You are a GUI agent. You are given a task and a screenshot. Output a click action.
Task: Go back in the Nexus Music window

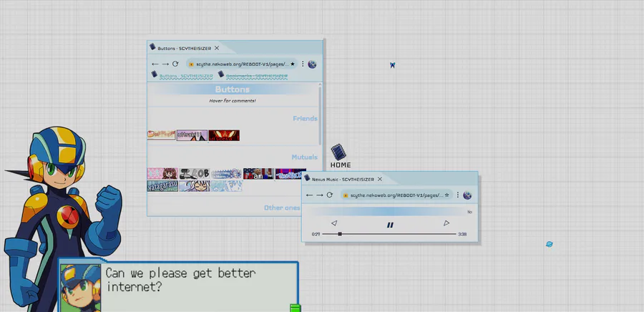pos(309,195)
